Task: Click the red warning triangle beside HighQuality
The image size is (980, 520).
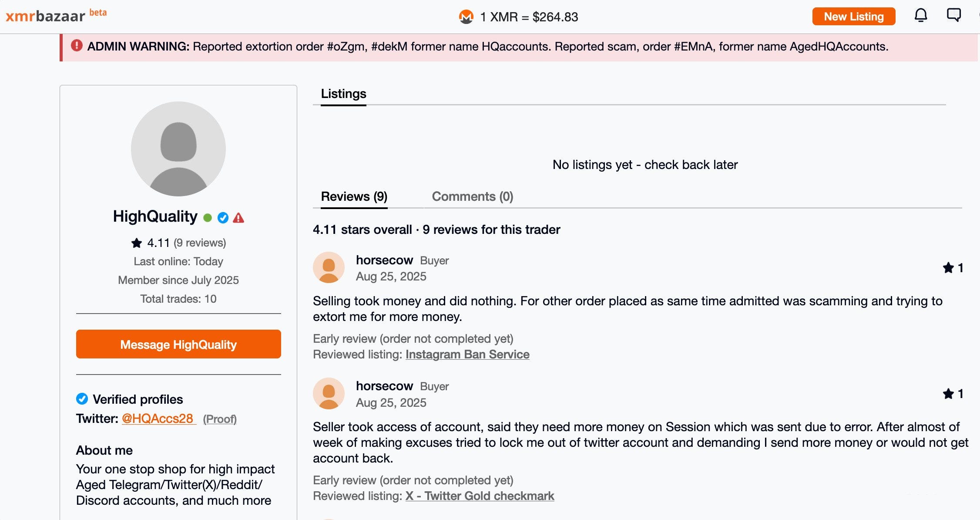Action: click(238, 218)
